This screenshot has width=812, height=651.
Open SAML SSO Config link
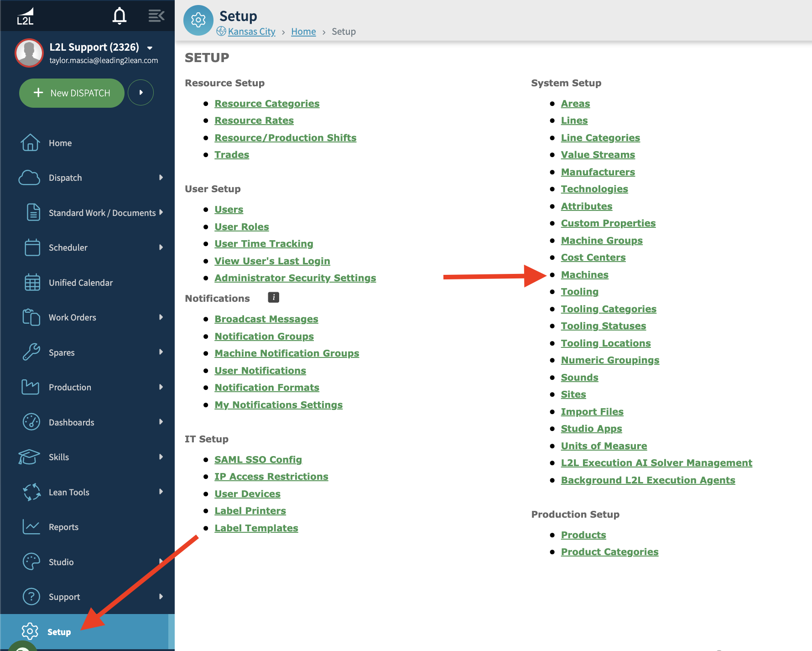click(258, 460)
